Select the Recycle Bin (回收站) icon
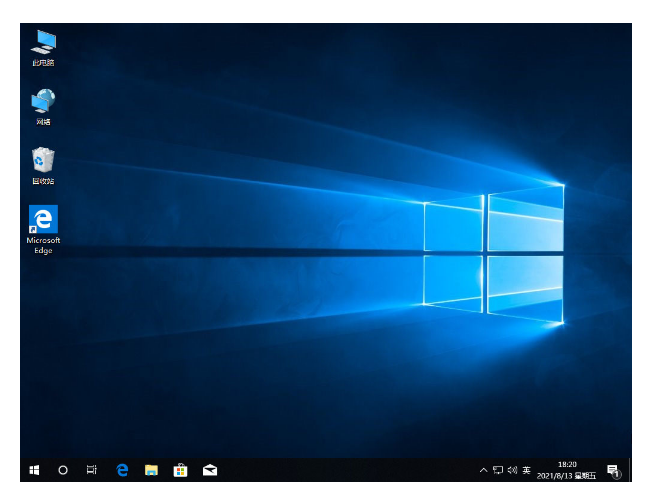This screenshot has width=649, height=491. tap(43, 160)
